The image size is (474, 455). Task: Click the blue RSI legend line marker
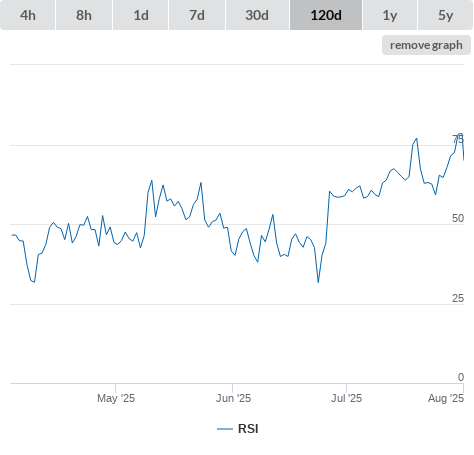225,429
